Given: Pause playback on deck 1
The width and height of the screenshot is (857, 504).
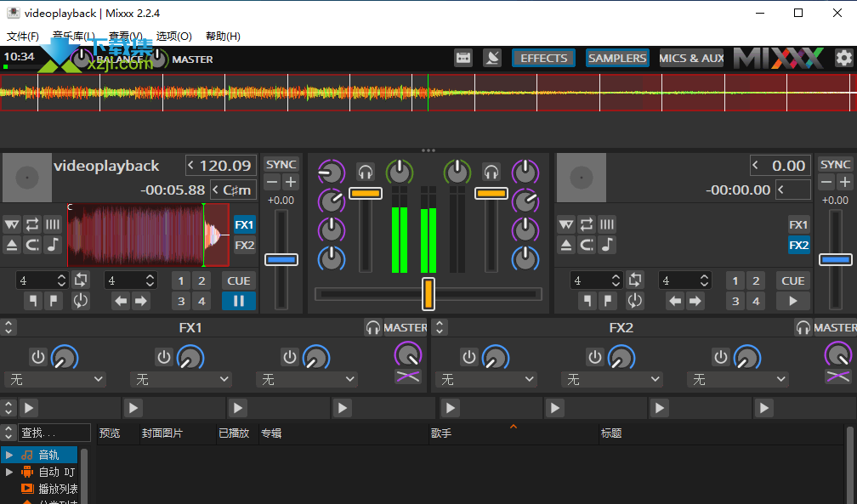Looking at the screenshot, I should tap(239, 301).
